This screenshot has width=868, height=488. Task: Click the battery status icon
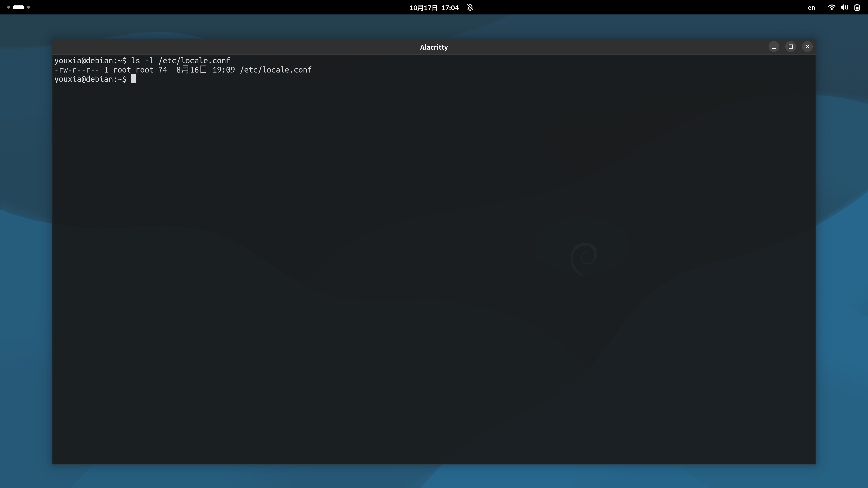(x=857, y=7)
